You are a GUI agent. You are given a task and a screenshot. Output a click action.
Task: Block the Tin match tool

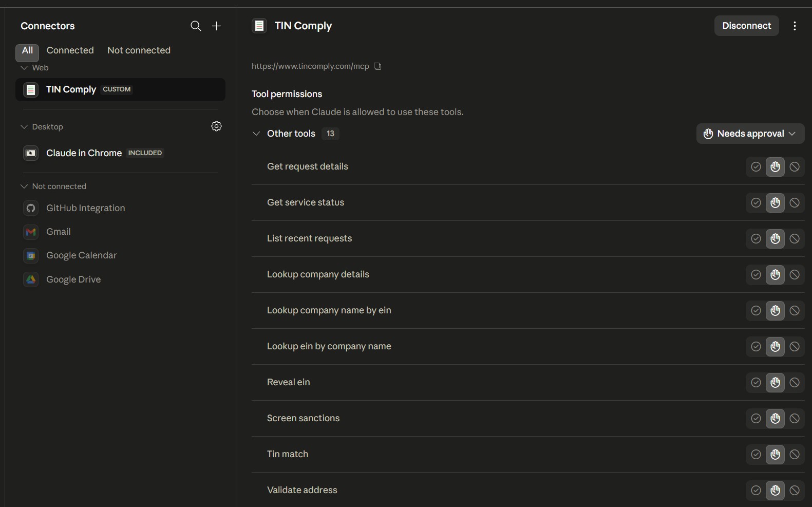pyautogui.click(x=795, y=454)
